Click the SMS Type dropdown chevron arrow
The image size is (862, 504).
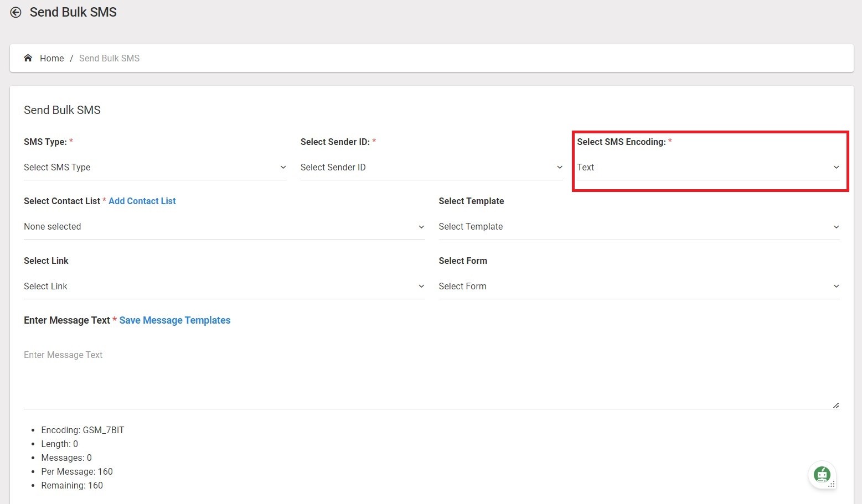coord(283,167)
